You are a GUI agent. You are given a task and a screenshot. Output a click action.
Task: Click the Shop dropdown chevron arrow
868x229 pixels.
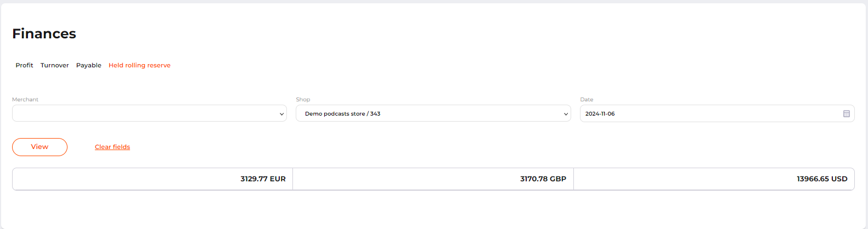tap(566, 114)
